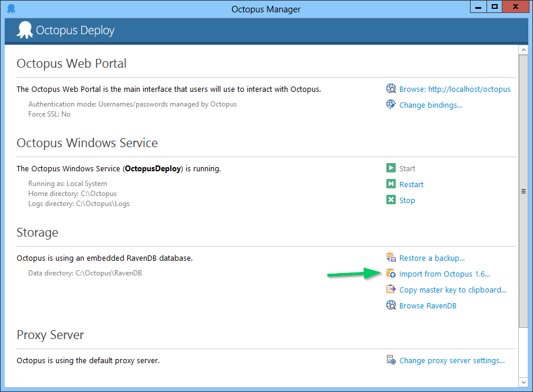
Task: Open Browse: http://localhost/octopus link
Action: pyautogui.click(x=455, y=89)
